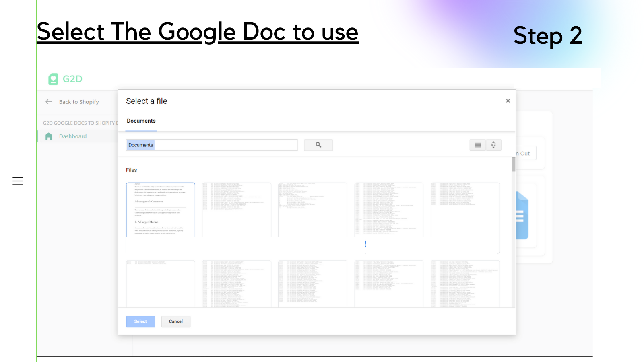Open the hamburger menu on the slide
This screenshot has width=644, height=362.
(x=18, y=181)
